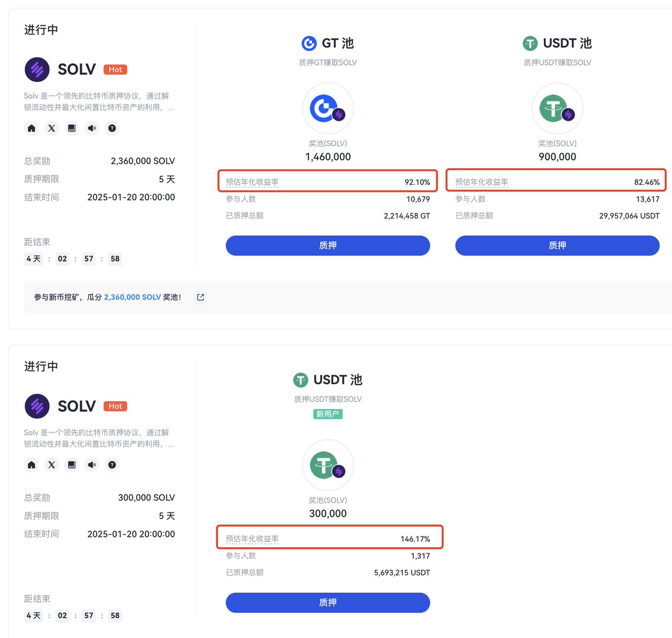Click the 92.10% yield value

point(417,182)
